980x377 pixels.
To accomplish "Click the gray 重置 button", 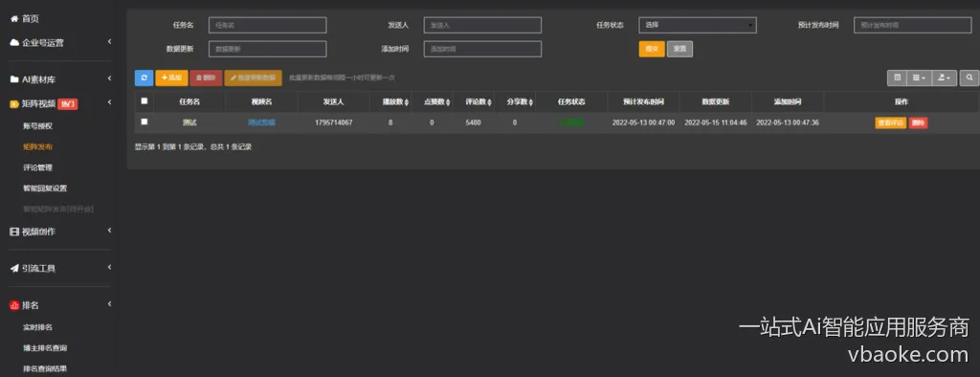I will tap(679, 49).
